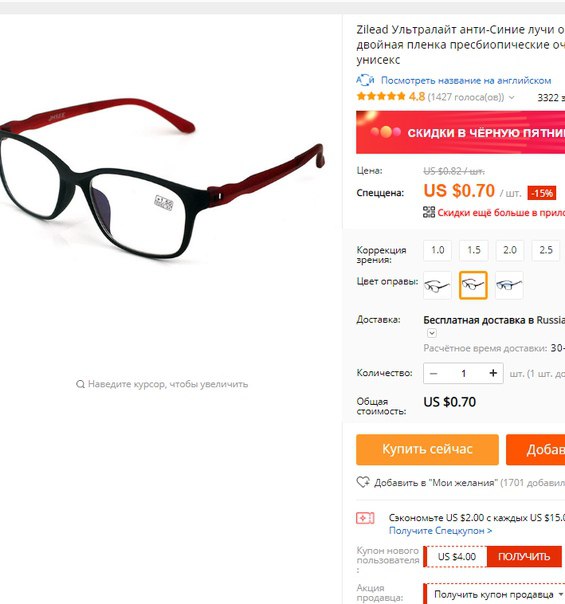565x604 pixels.
Task: Expand delivery options chevron
Action: (x=432, y=333)
